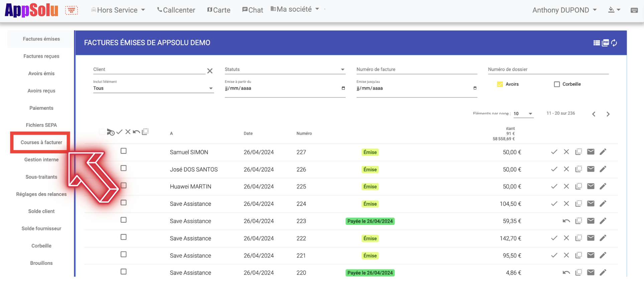The width and height of the screenshot is (644, 290).
Task: Open the Statuts filter dropdown
Action: pos(285,69)
